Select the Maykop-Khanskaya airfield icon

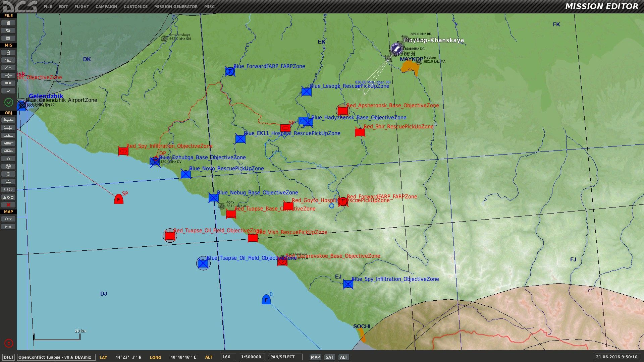click(x=397, y=49)
